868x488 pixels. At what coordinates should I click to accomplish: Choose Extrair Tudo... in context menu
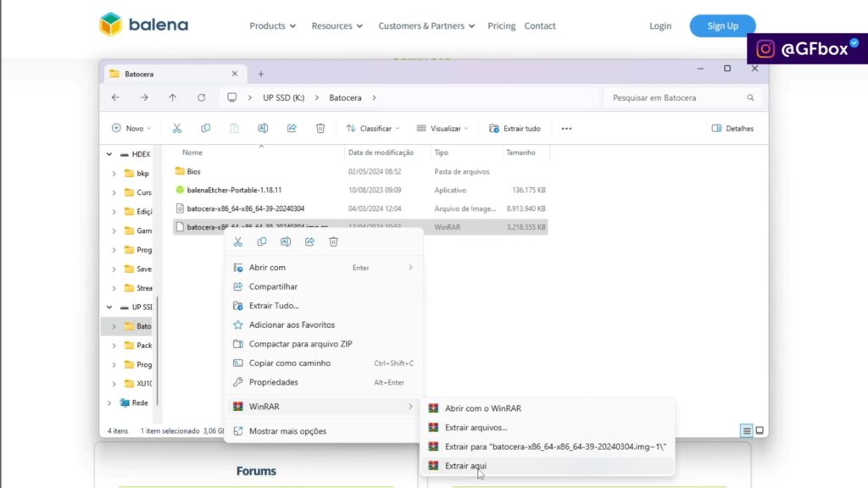tap(323, 305)
